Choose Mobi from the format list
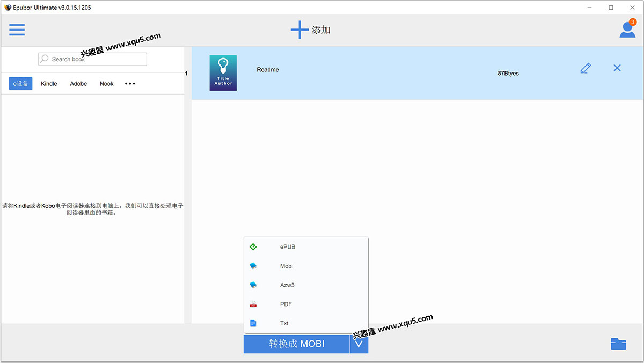 [x=306, y=266]
